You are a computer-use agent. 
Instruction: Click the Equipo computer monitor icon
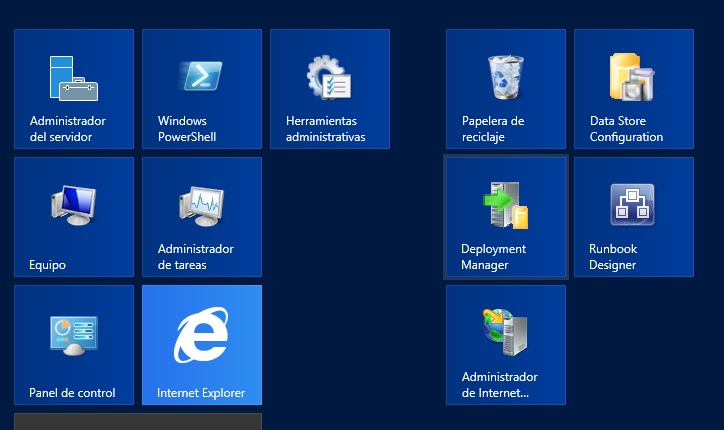click(73, 205)
